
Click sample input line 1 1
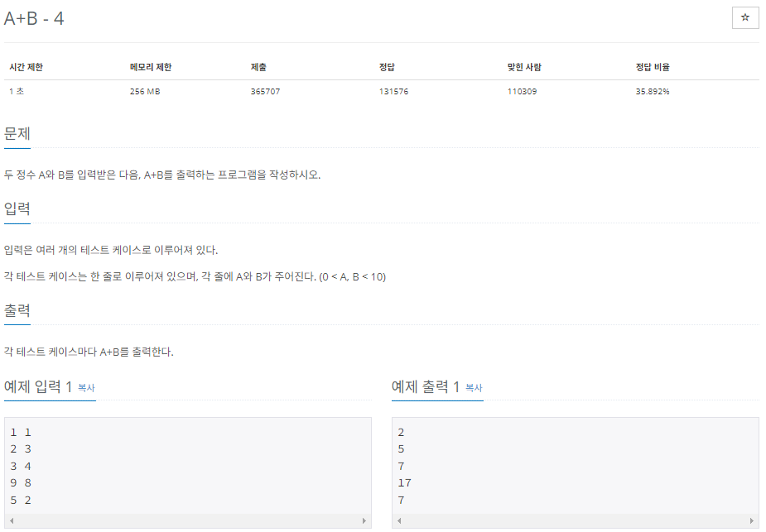(x=21, y=433)
